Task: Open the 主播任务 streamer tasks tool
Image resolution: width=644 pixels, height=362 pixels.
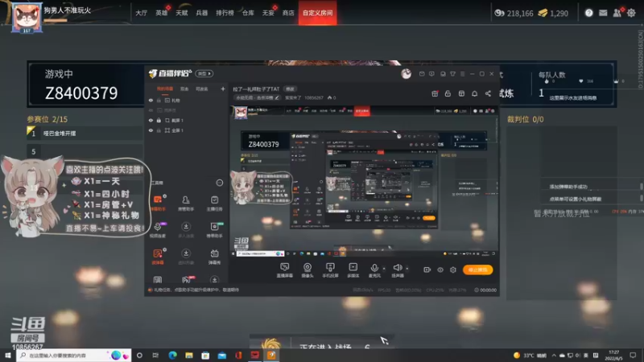Action: [214, 203]
